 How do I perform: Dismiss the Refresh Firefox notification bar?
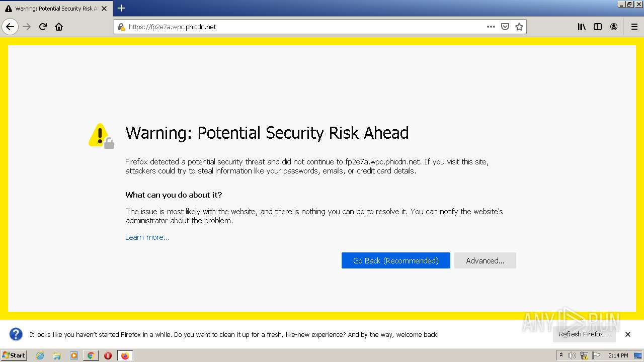point(628,334)
